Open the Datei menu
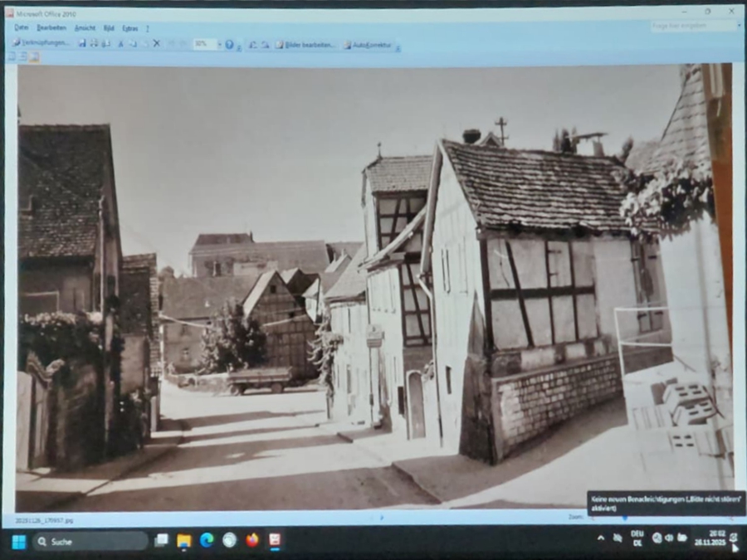747x560 pixels. tap(21, 27)
